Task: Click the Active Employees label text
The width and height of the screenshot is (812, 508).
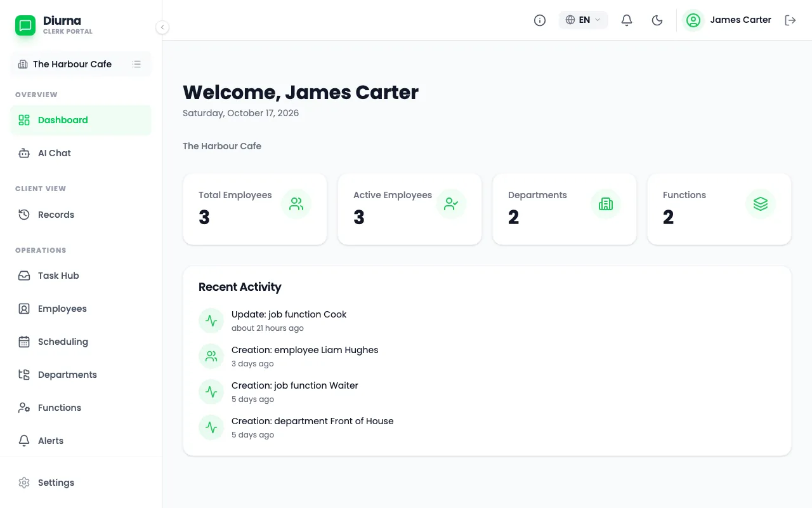Action: pyautogui.click(x=393, y=195)
